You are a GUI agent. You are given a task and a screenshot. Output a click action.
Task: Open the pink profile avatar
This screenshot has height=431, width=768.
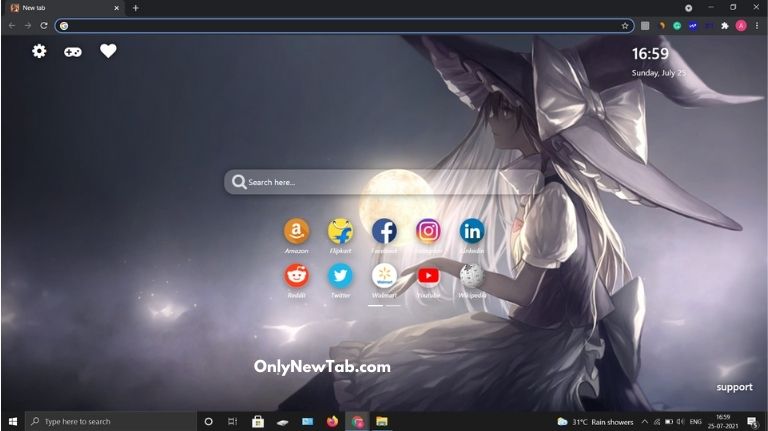741,26
